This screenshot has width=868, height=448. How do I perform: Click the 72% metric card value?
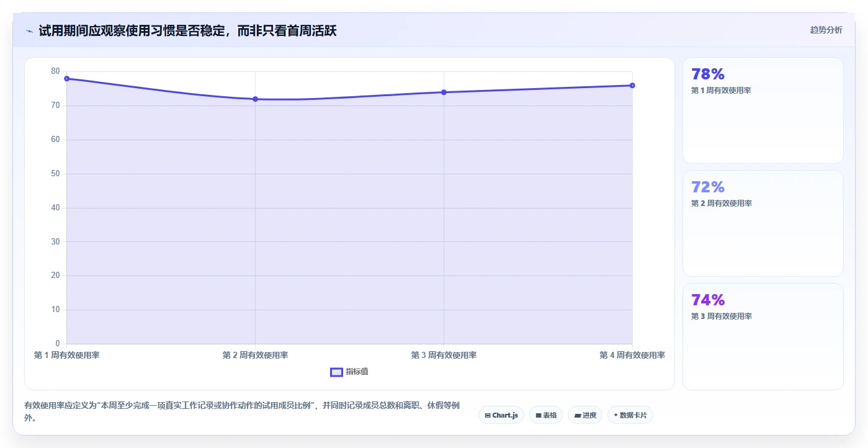coord(708,187)
